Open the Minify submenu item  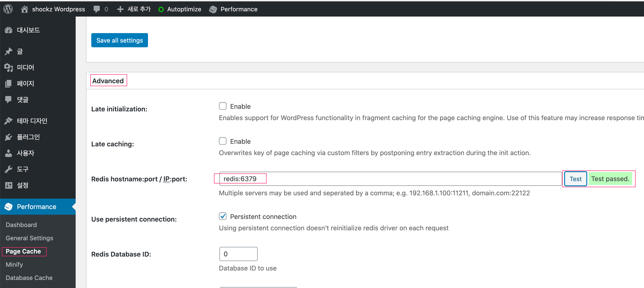point(14,265)
